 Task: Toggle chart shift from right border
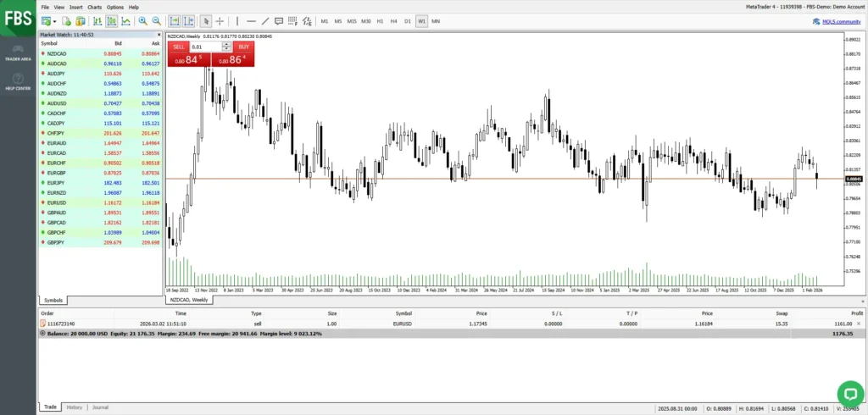coord(189,21)
